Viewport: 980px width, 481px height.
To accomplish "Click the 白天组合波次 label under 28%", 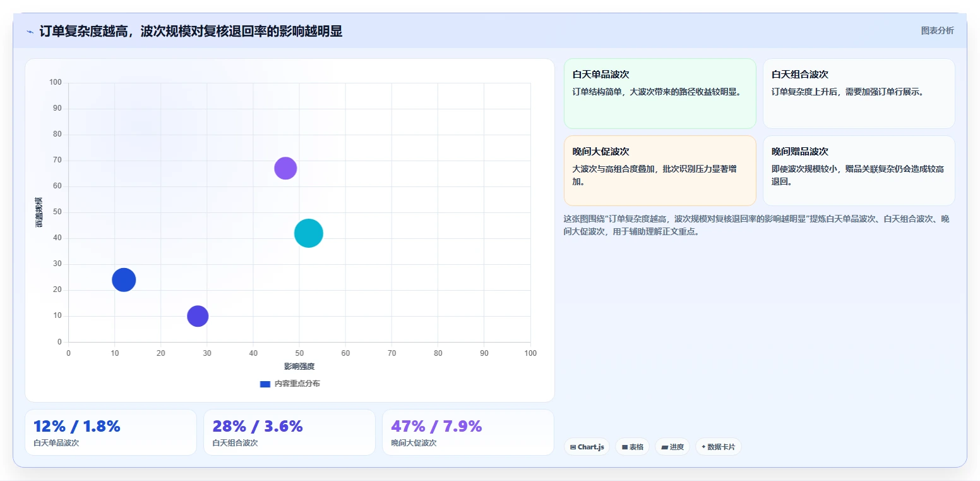I will point(235,443).
